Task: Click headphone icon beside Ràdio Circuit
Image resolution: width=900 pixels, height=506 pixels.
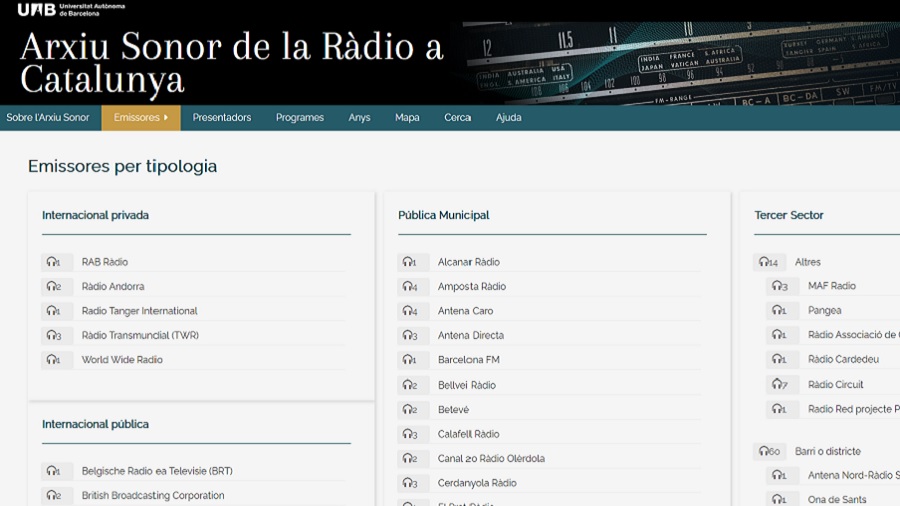Action: [x=782, y=384]
